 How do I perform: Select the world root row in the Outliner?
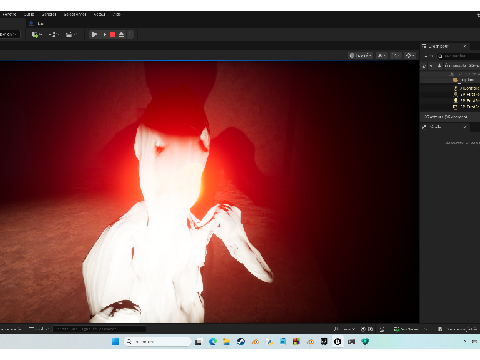450,74
